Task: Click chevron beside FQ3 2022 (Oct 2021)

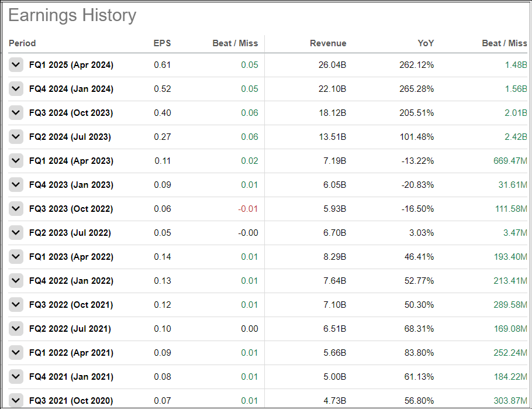Action: pyautogui.click(x=16, y=305)
